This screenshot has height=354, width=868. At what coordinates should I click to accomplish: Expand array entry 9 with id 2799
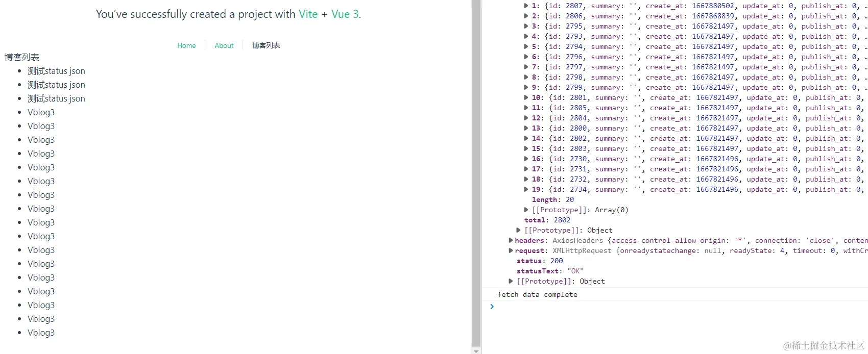point(526,87)
